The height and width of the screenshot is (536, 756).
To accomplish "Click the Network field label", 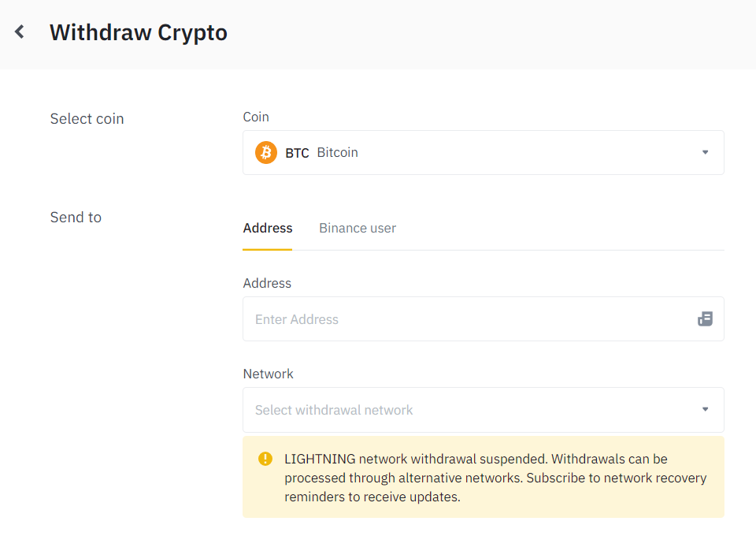I will (268, 374).
